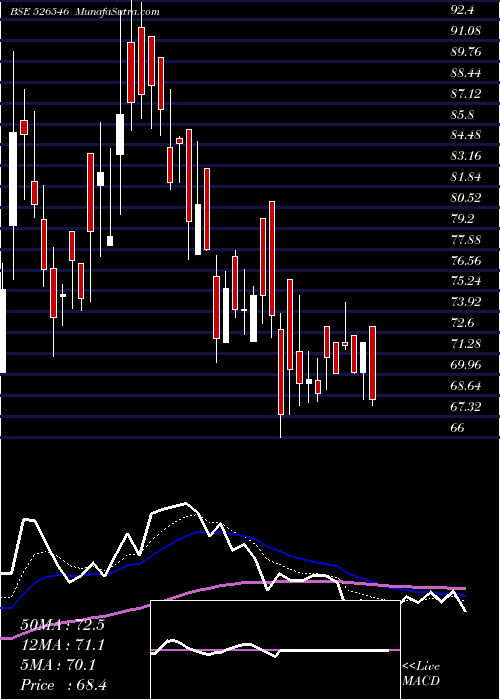Select the 66 price axis label
Screen dimensions: 500x700
tap(458, 428)
